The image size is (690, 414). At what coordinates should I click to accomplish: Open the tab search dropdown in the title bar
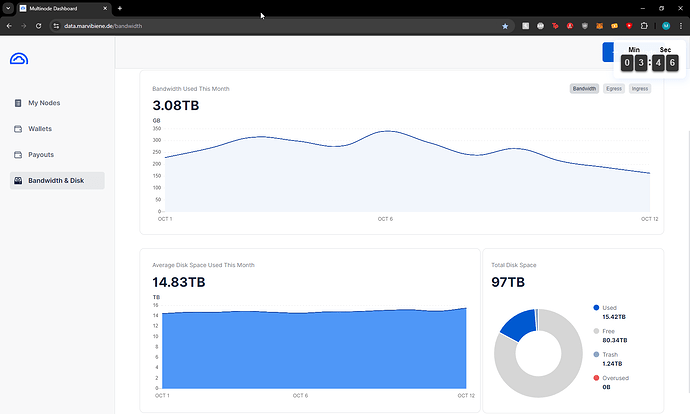pos(9,8)
